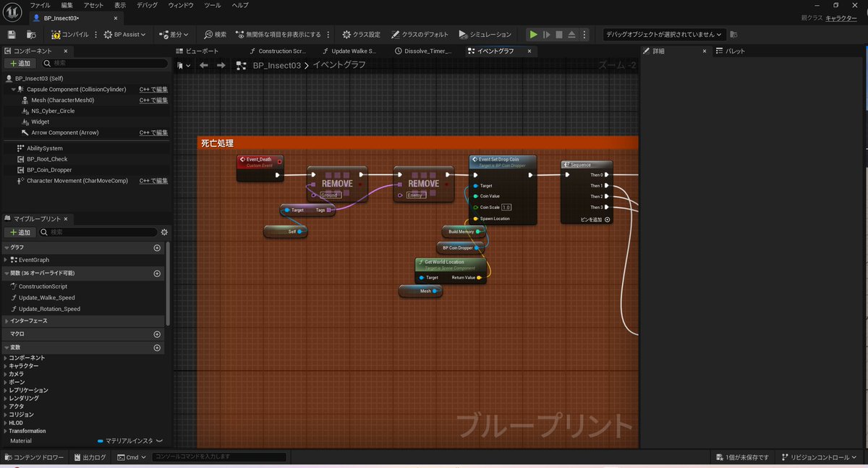Click the Advance frame step icon
The height and width of the screenshot is (468, 868).
[547, 34]
